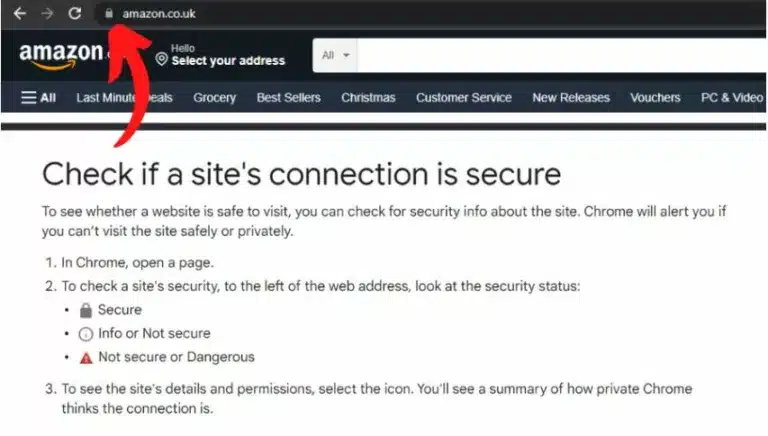Screen dimensions: 768x436
Task: Open the Grocery nav item
Action: pyautogui.click(x=215, y=97)
